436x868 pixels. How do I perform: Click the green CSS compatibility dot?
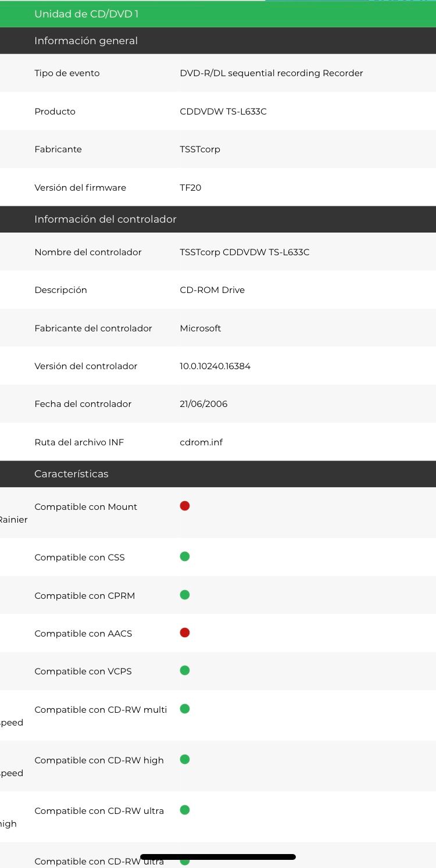coord(185,556)
